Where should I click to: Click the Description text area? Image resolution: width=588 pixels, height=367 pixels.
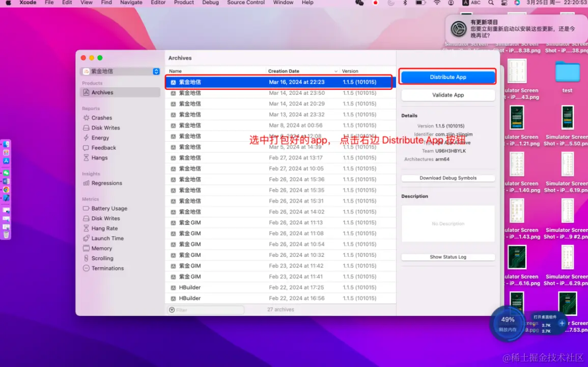click(x=448, y=223)
